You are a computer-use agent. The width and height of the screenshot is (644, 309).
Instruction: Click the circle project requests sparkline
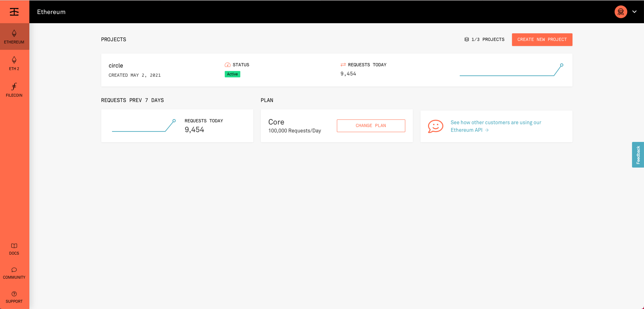coord(511,70)
